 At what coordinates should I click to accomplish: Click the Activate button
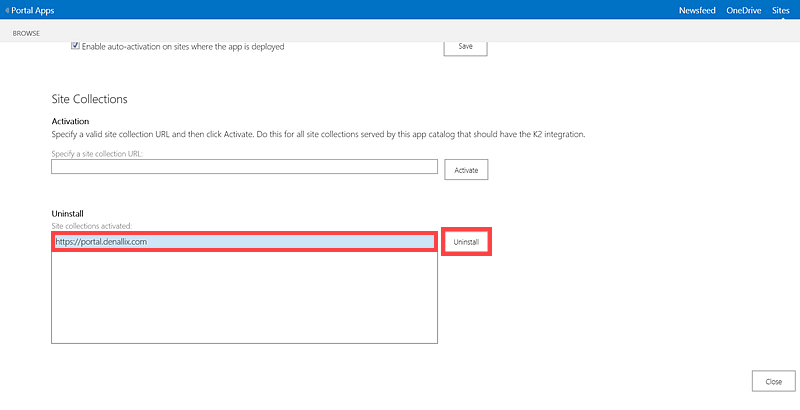click(x=466, y=170)
